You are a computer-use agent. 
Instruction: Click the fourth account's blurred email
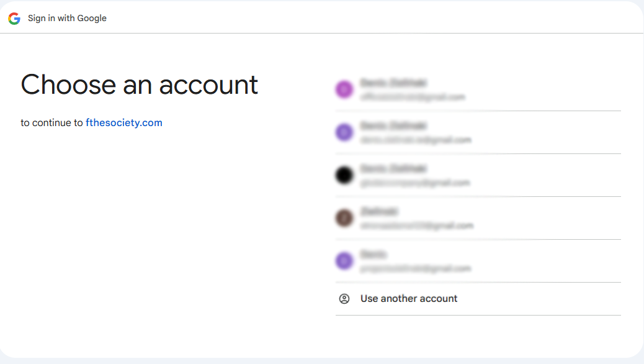coord(417,225)
